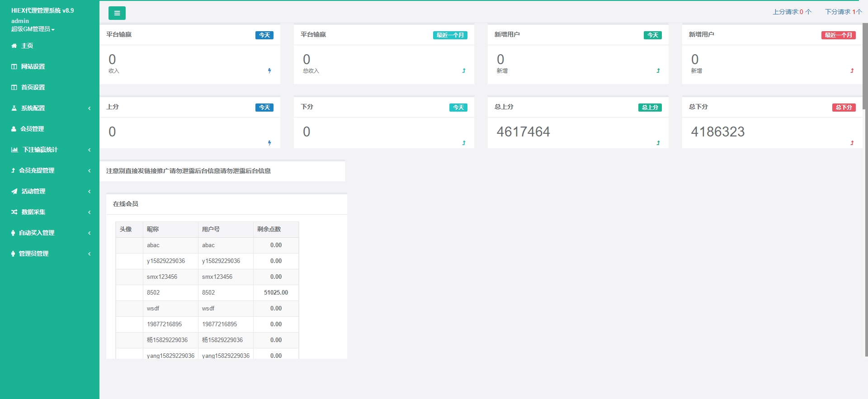Click the user icon next to 会员管理
868x399 pixels.
(14, 129)
